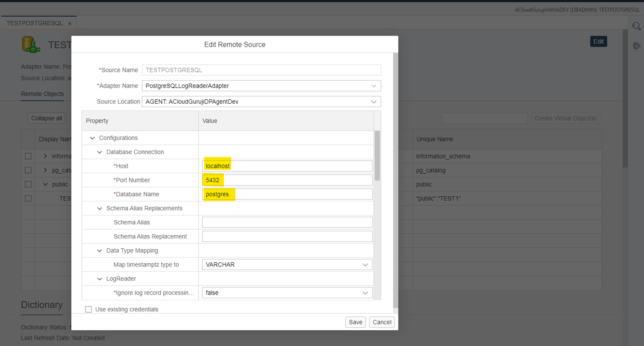Switch to the Remote Objects tab
Image resolution: width=644 pixels, height=346 pixels.
[42, 94]
